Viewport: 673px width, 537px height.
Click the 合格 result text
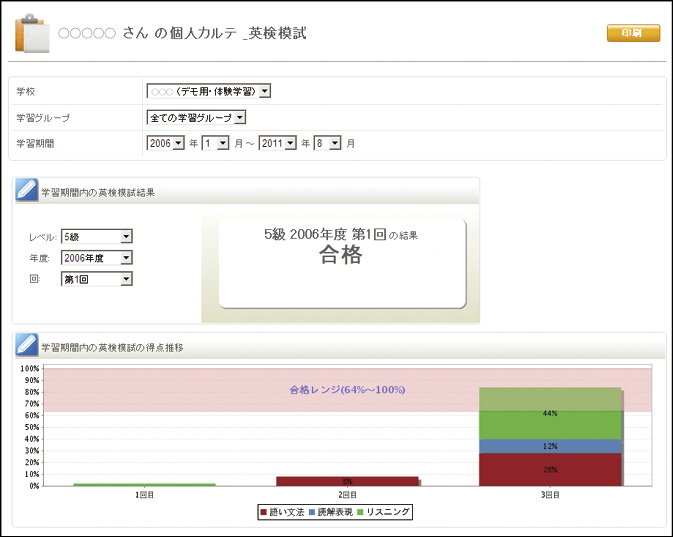(x=340, y=255)
